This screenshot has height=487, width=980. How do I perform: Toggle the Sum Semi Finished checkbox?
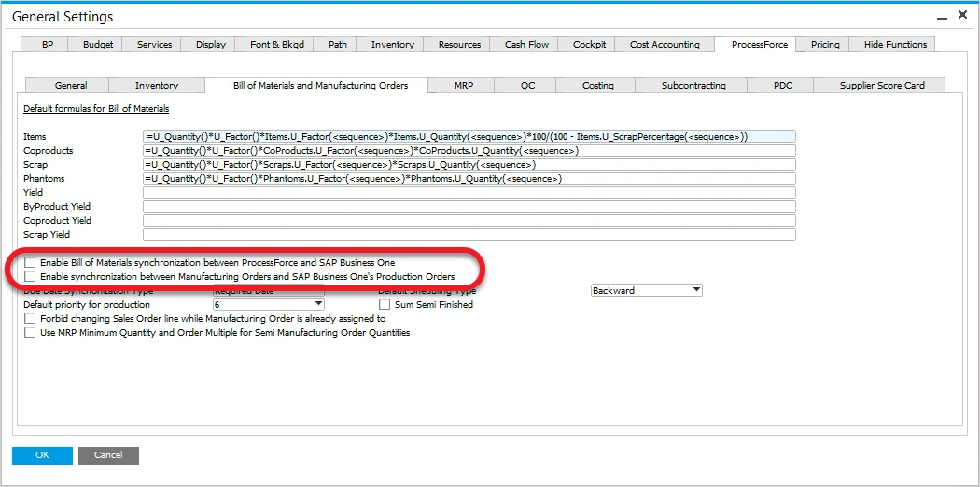coord(385,305)
